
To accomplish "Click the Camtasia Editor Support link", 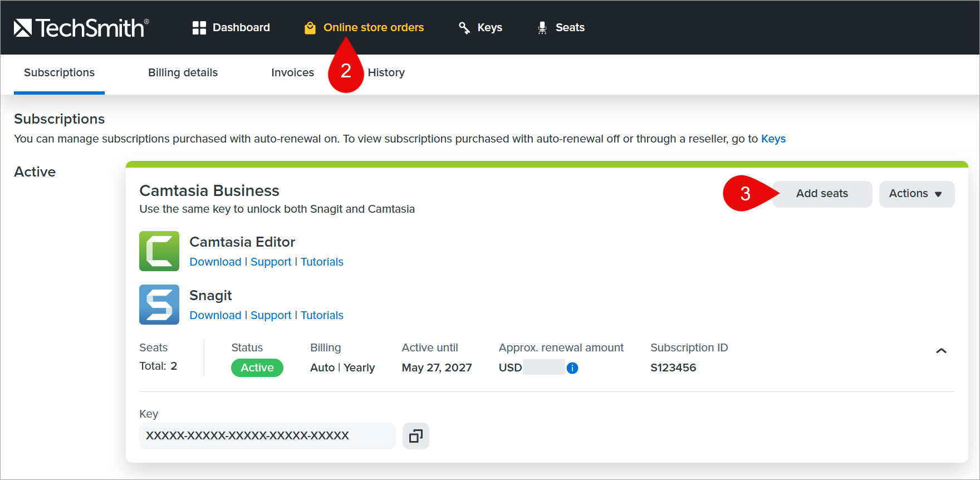I will tap(271, 262).
